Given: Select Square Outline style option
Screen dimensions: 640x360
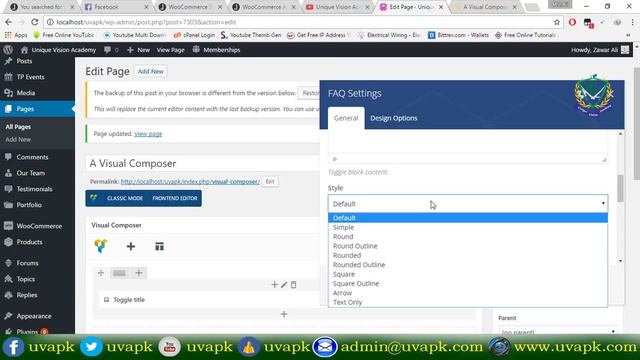Looking at the screenshot, I should click(x=468, y=283).
